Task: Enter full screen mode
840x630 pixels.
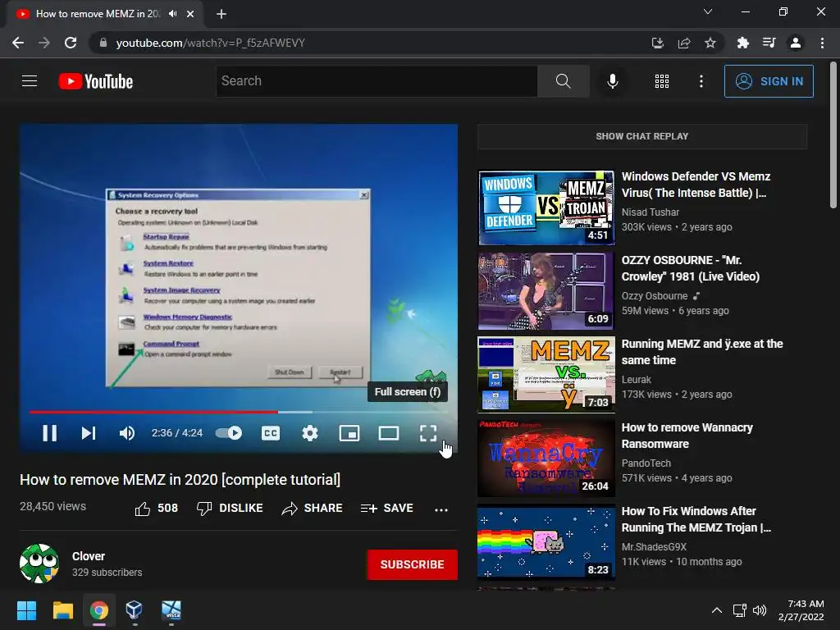Action: point(428,433)
